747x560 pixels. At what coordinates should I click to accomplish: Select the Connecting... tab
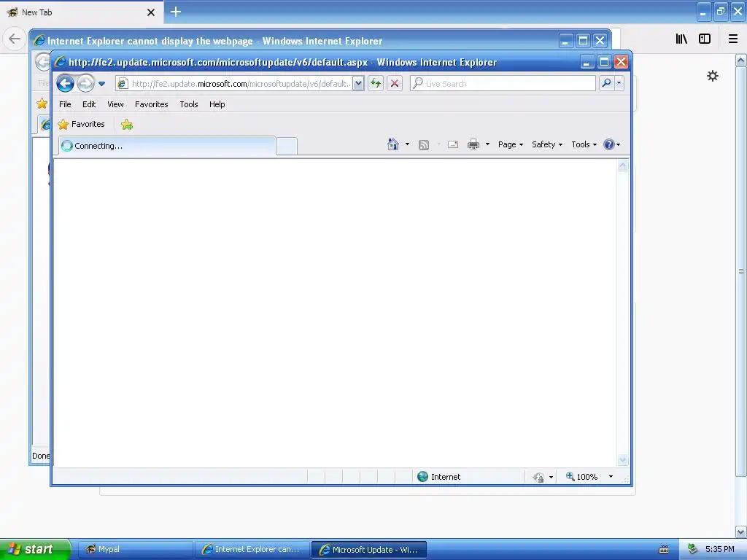[167, 146]
